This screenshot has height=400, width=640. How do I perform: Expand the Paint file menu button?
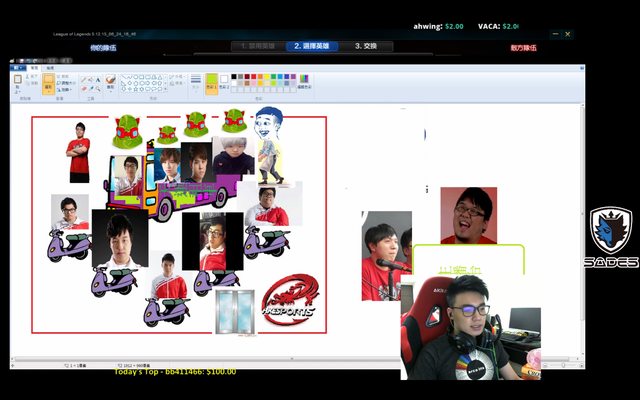click(17, 68)
